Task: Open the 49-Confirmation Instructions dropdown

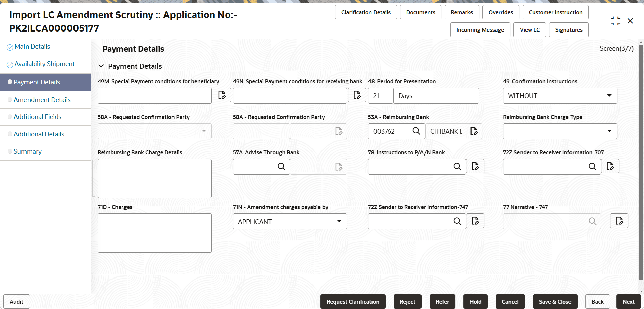Action: 609,95
